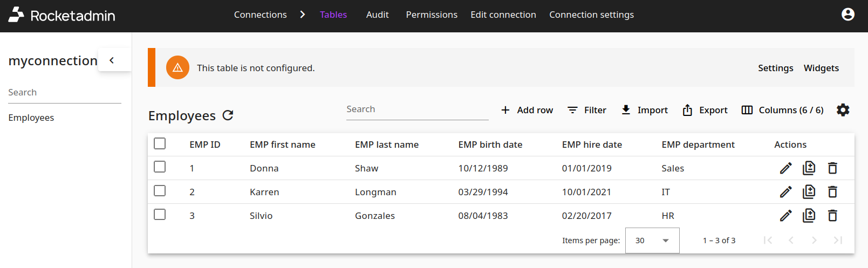Open table settings gear icon
This screenshot has width=868, height=268.
click(843, 110)
